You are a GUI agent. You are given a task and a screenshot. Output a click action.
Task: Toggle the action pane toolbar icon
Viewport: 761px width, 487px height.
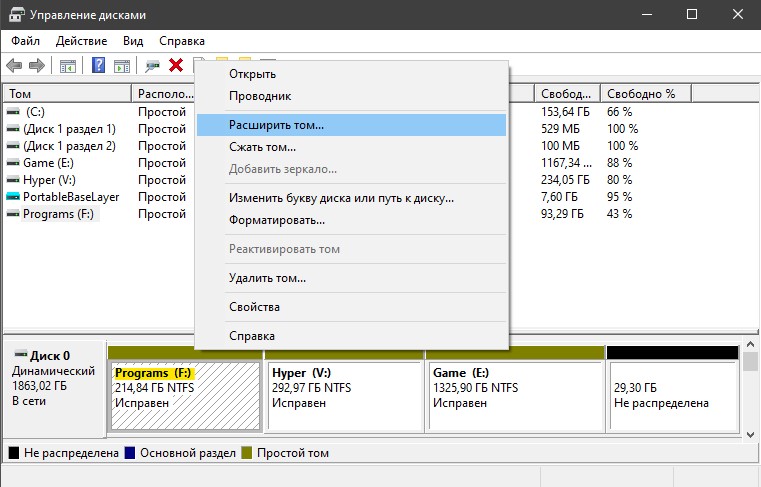(122, 66)
